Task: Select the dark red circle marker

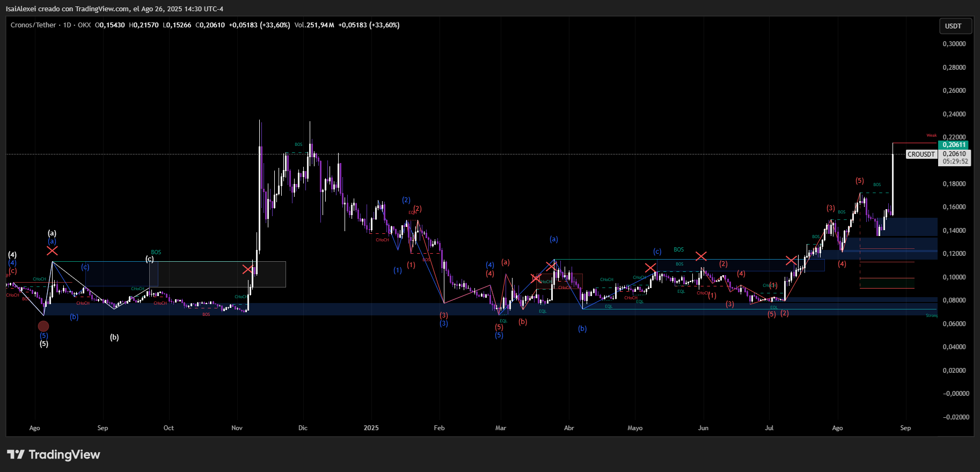Action: coord(43,326)
